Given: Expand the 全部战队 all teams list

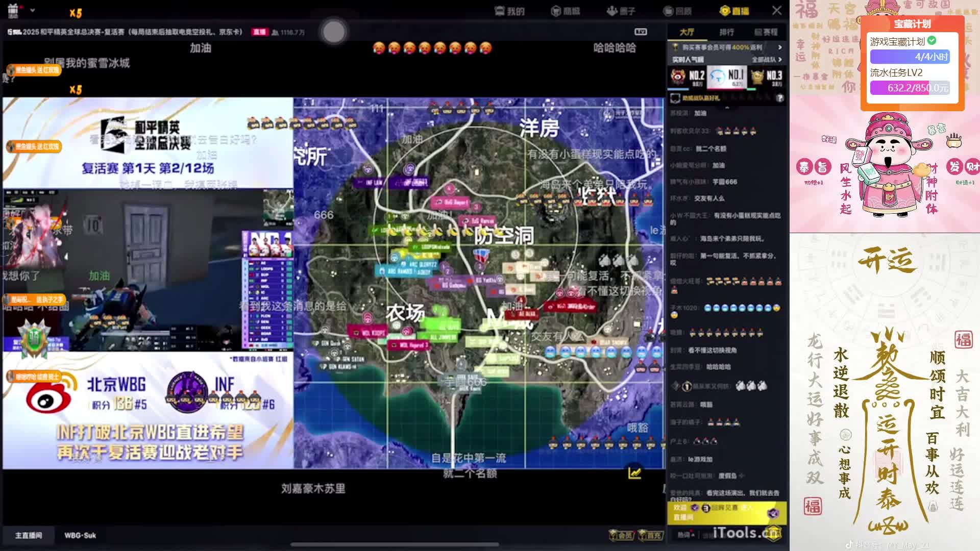Looking at the screenshot, I should pyautogui.click(x=767, y=60).
